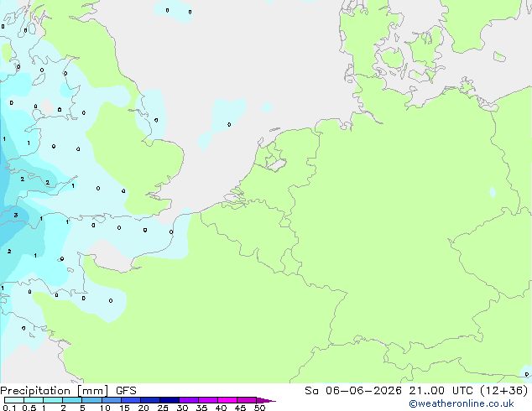Click legend scale label '35'
The height and width of the screenshot is (411, 532).
pos(202,408)
